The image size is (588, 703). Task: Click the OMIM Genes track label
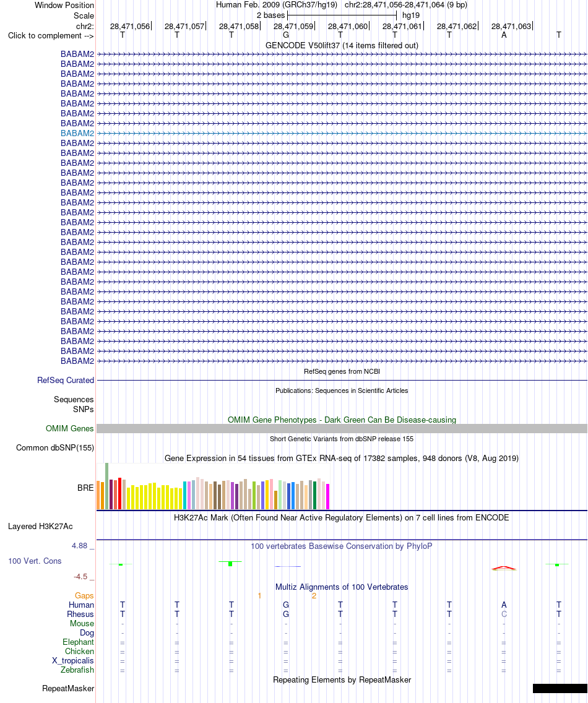(69, 429)
